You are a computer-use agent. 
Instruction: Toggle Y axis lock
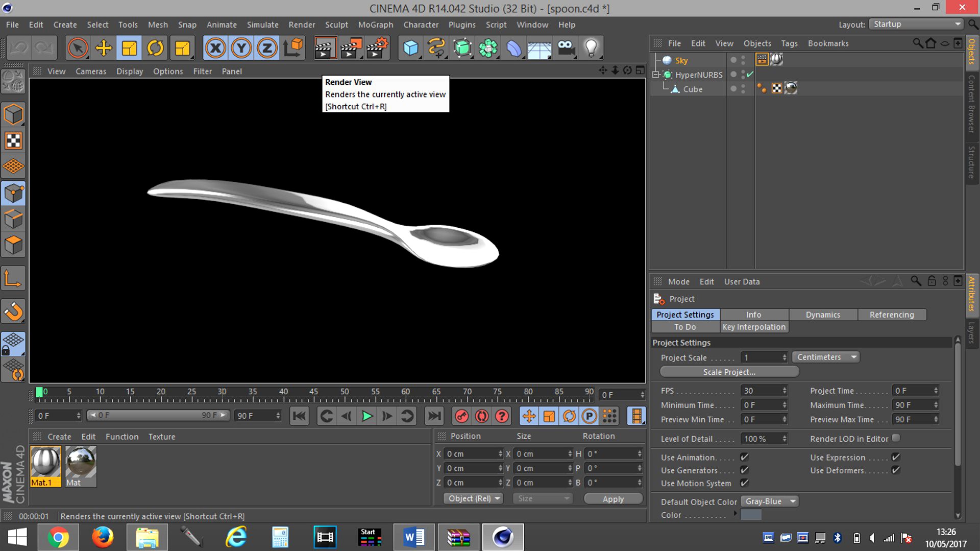[241, 48]
